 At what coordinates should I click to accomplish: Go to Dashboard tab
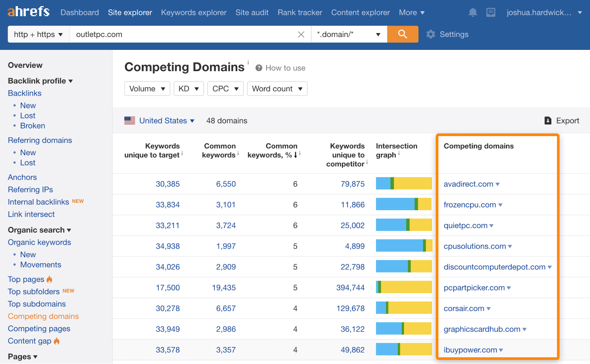(80, 13)
